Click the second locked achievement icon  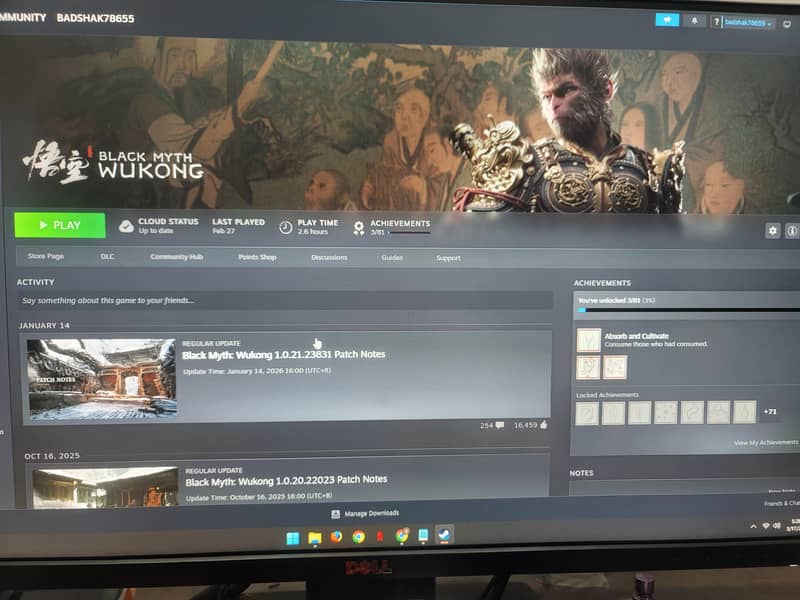pyautogui.click(x=613, y=413)
